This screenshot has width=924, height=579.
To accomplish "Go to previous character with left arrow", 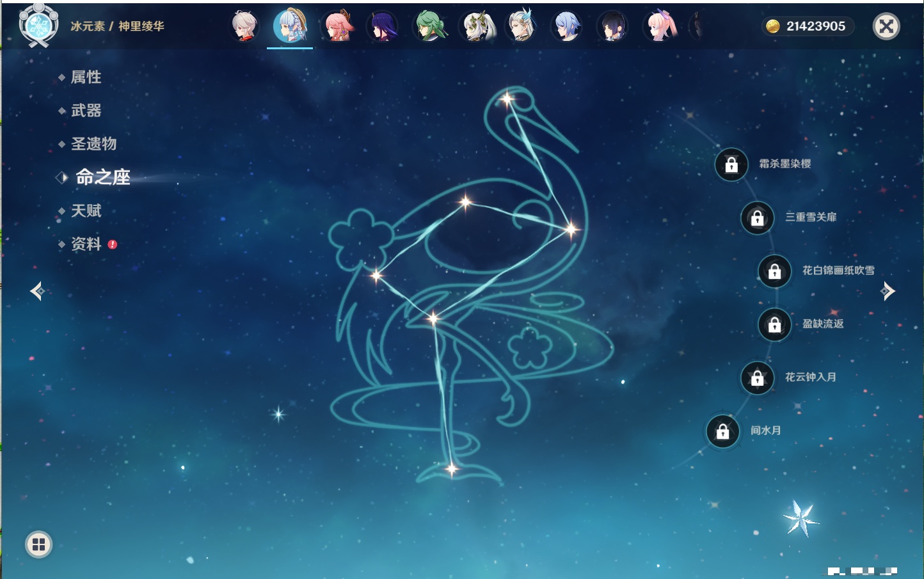I will (x=37, y=291).
